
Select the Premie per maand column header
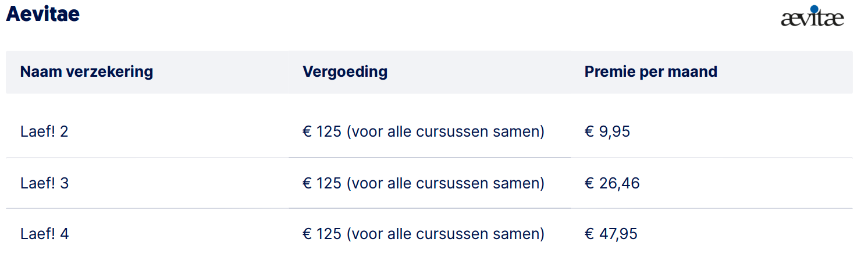tap(650, 72)
